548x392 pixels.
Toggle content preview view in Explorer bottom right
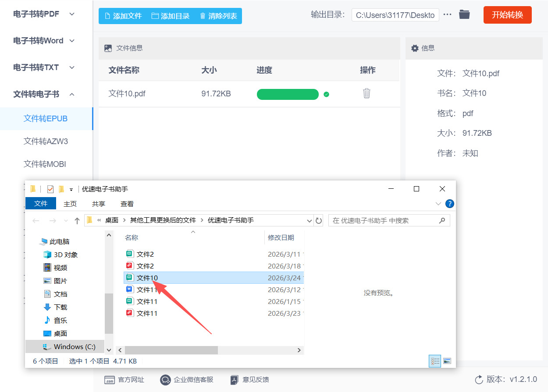coord(447,360)
